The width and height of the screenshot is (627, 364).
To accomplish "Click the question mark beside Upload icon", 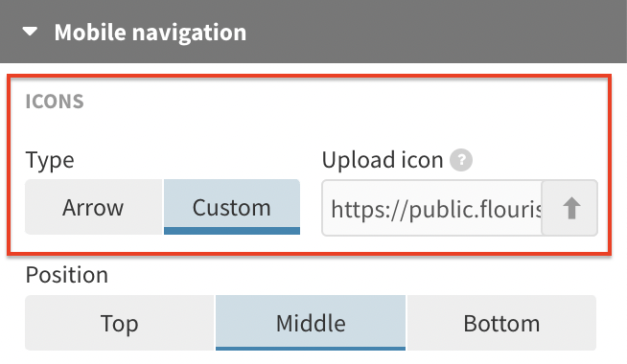I will click(461, 160).
